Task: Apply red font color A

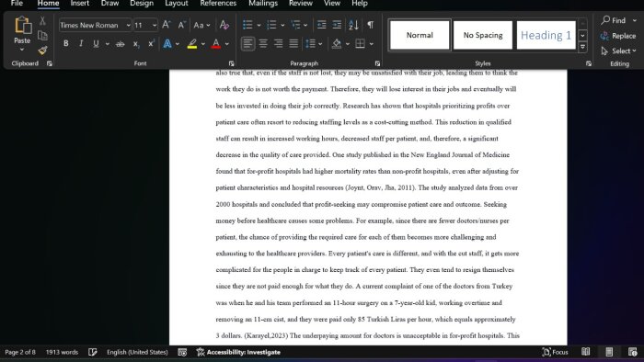Action: pyautogui.click(x=216, y=44)
